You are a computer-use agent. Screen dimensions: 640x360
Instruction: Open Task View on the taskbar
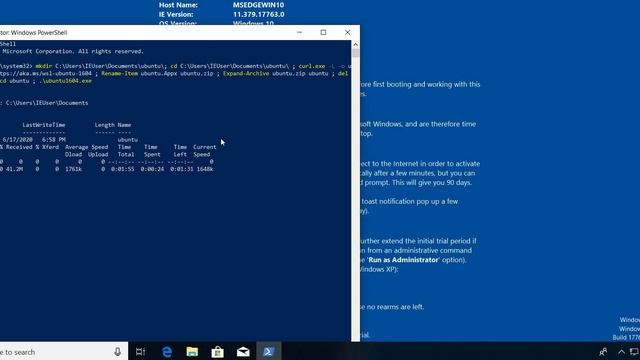[x=140, y=351]
